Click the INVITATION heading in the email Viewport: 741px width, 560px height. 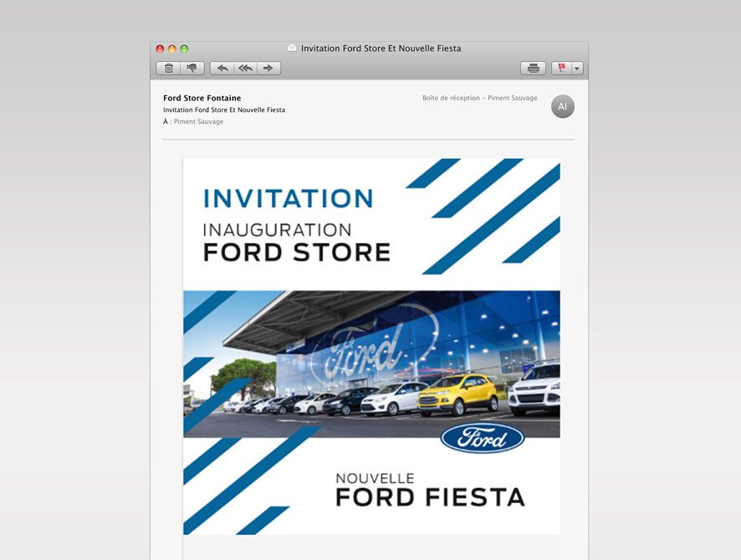click(288, 198)
